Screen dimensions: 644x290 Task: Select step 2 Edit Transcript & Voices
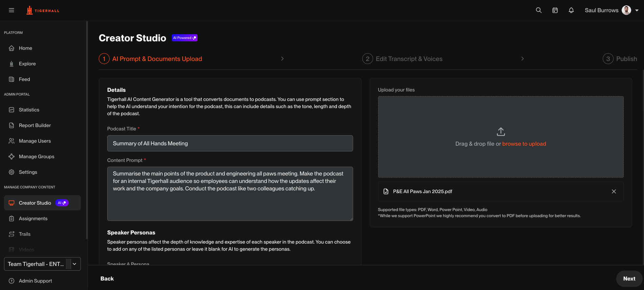[x=402, y=59]
